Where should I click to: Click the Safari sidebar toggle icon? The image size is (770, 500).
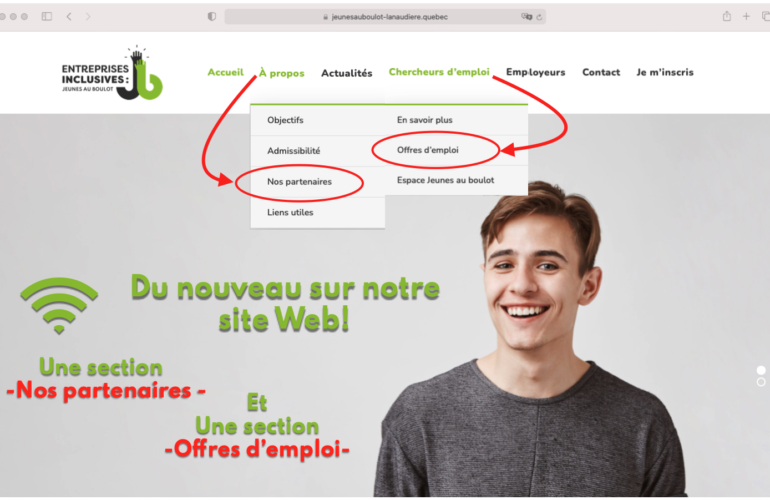pyautogui.click(x=47, y=16)
